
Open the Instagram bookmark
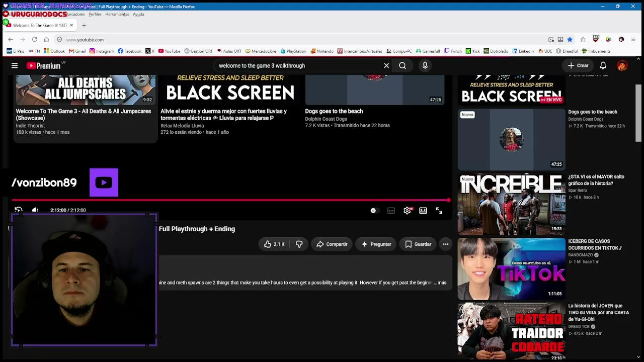click(102, 51)
